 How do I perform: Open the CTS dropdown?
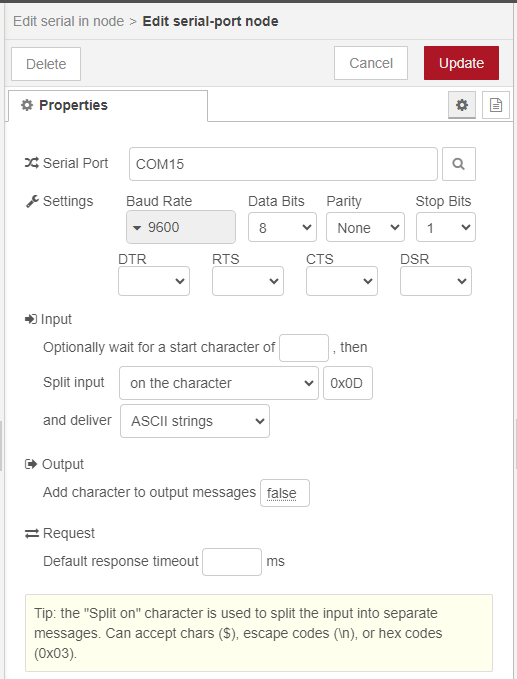[342, 281]
